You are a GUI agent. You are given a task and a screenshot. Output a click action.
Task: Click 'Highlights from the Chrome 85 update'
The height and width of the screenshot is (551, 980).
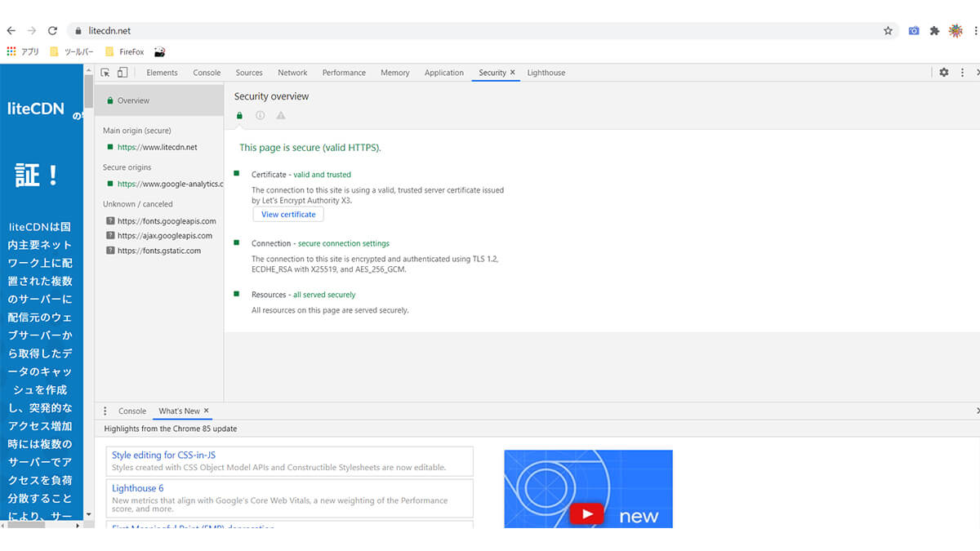171,429
